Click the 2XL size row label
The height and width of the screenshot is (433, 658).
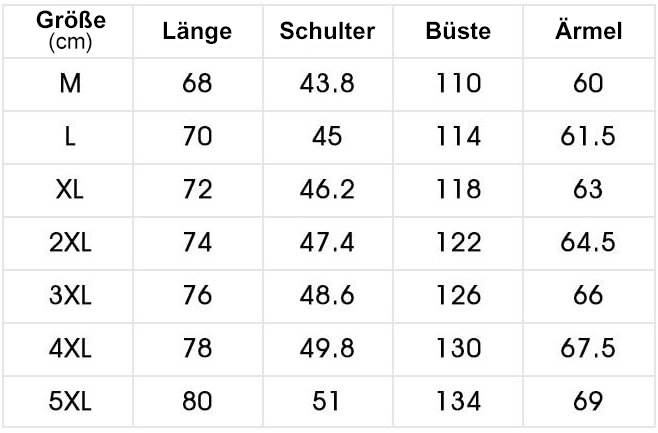pos(70,242)
